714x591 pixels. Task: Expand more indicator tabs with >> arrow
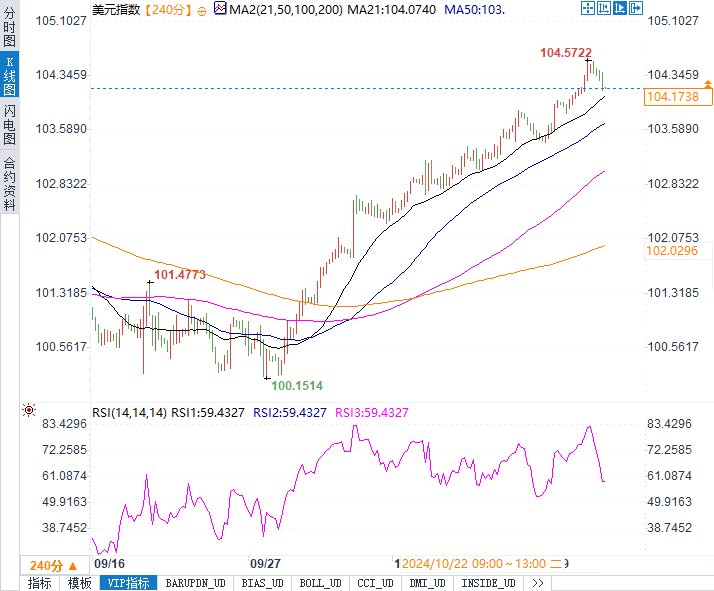click(538, 583)
